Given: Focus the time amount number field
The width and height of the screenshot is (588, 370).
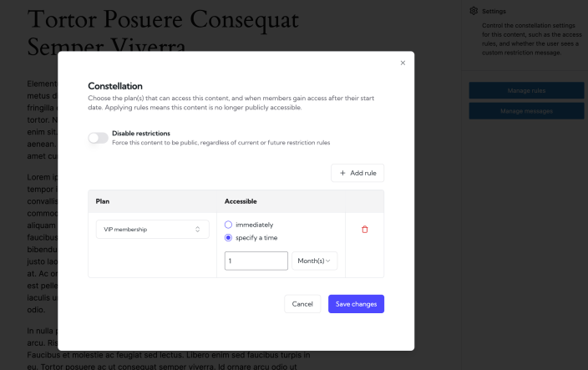Looking at the screenshot, I should coord(256,261).
